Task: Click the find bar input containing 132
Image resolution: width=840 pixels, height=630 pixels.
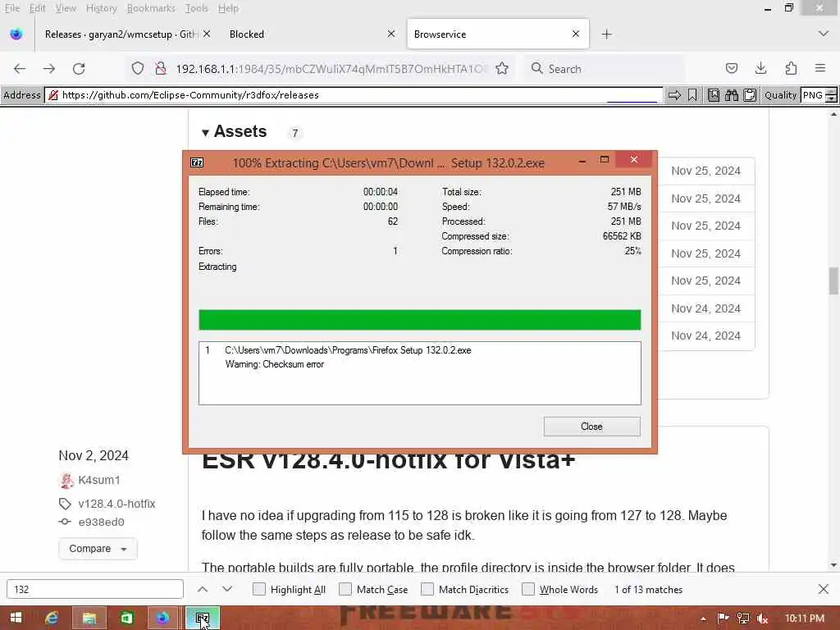Action: point(95,589)
